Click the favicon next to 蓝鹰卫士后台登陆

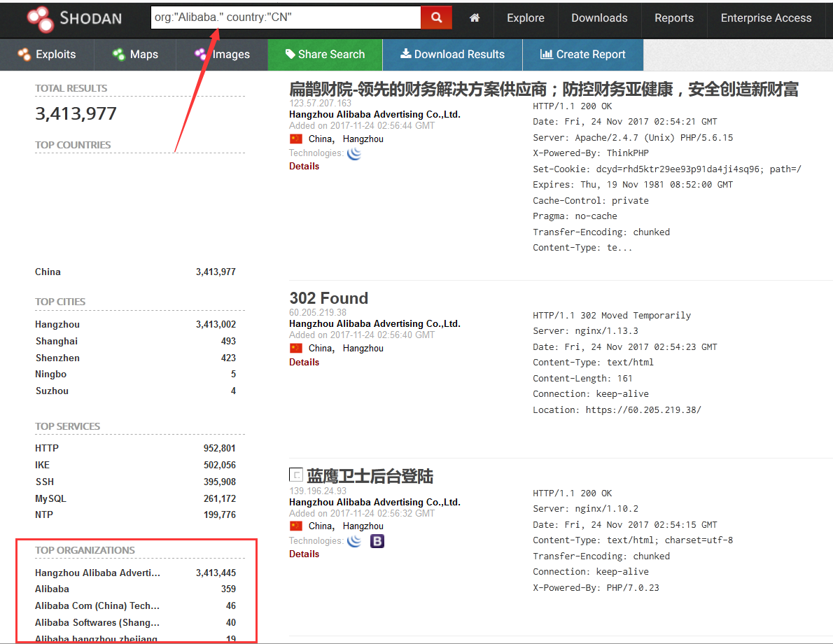click(x=296, y=475)
